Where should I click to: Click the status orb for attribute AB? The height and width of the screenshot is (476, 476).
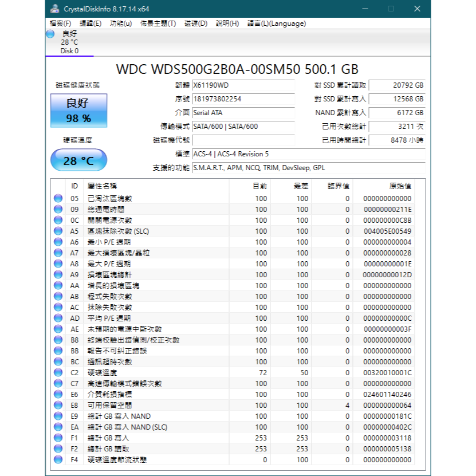coord(58,296)
